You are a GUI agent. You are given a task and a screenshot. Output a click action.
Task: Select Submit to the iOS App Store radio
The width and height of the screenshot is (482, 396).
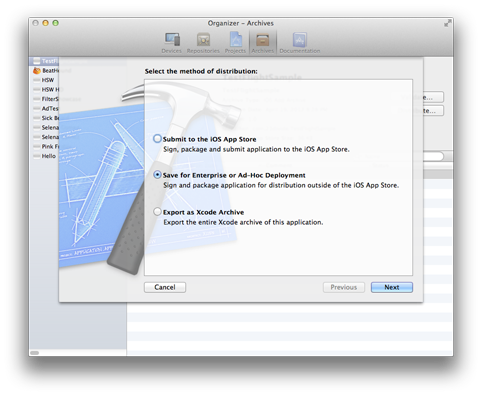click(x=157, y=139)
